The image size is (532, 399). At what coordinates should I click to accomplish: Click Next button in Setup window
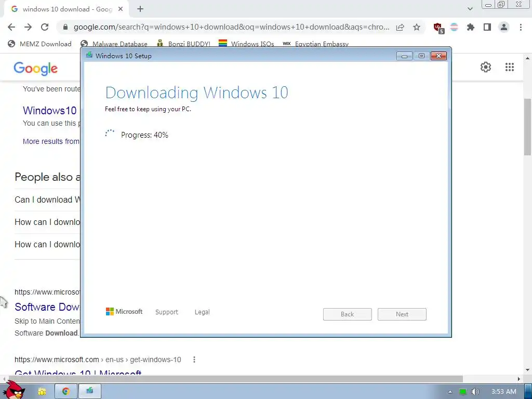(402, 314)
